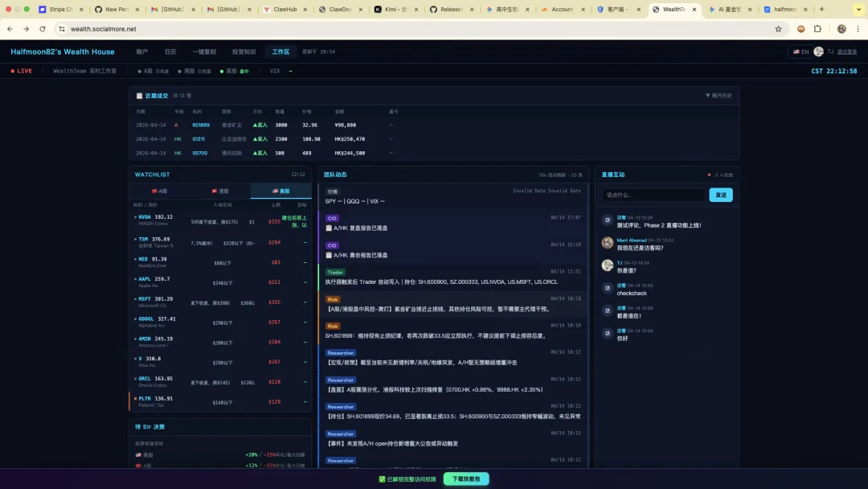This screenshot has height=489, width=868.
Task: Click the CST 22:12:58 clock
Action: (833, 71)
